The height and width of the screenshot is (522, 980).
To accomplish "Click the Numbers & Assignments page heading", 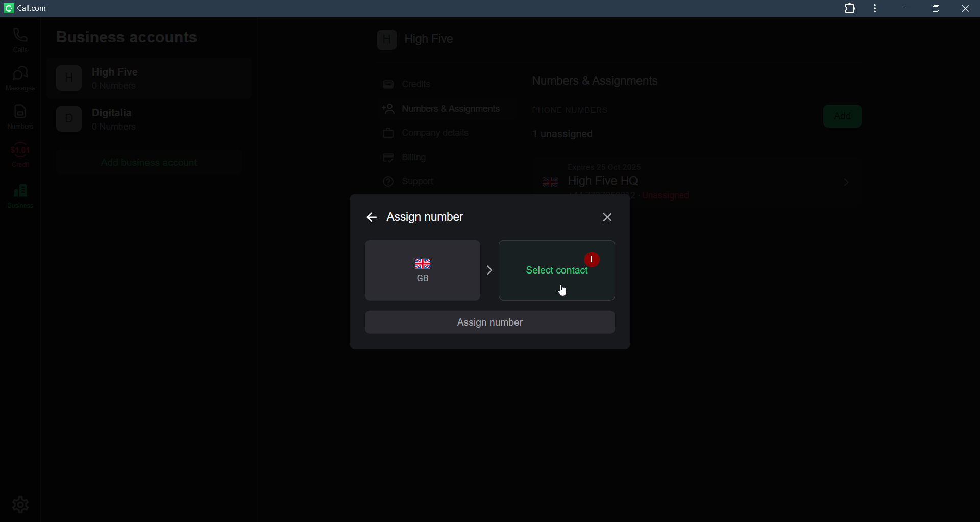I will [x=595, y=81].
